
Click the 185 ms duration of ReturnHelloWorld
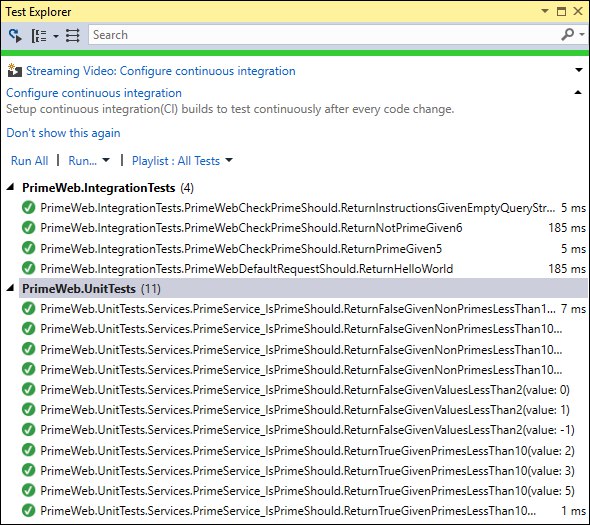(x=567, y=269)
